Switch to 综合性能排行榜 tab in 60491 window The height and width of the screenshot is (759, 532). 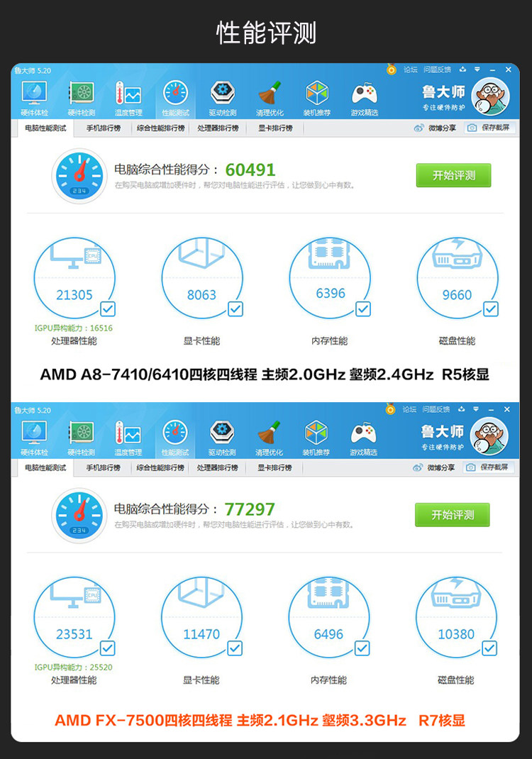[x=161, y=128]
